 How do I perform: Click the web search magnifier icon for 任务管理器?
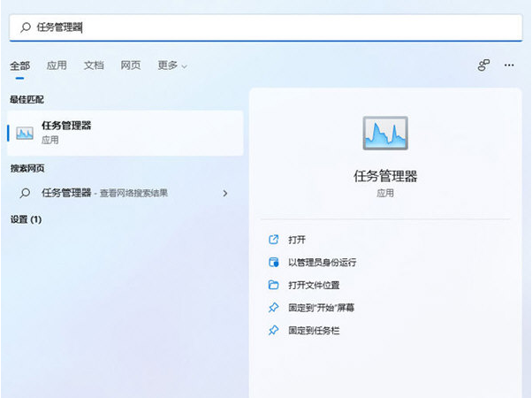click(x=25, y=193)
